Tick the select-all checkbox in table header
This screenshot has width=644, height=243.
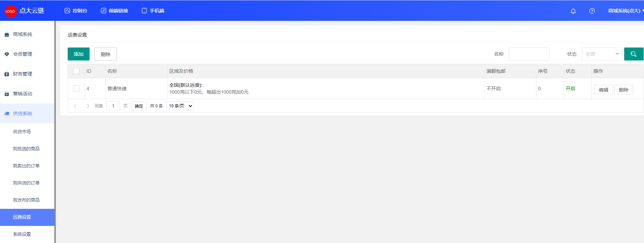(x=76, y=71)
